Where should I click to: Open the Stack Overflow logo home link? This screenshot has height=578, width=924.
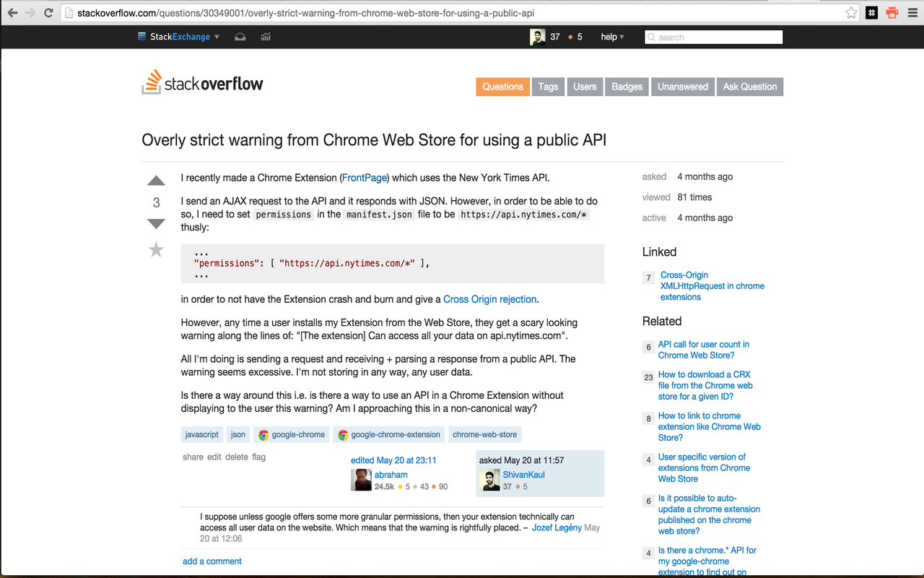203,82
